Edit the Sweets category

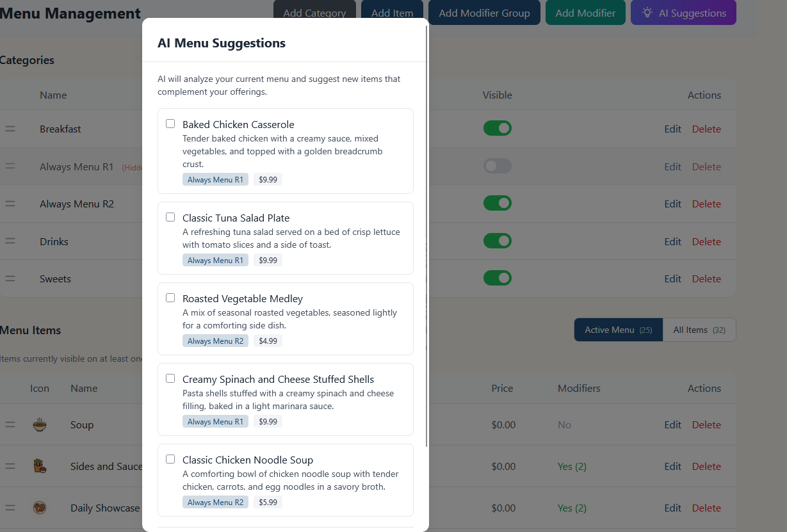[672, 278]
